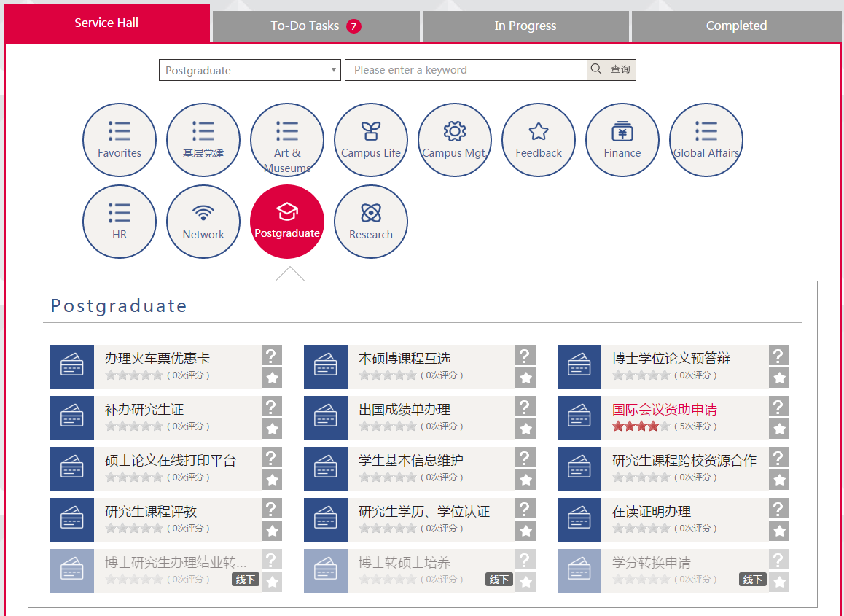This screenshot has width=844, height=616.
Task: Open the Favorites category circle
Action: click(x=120, y=140)
